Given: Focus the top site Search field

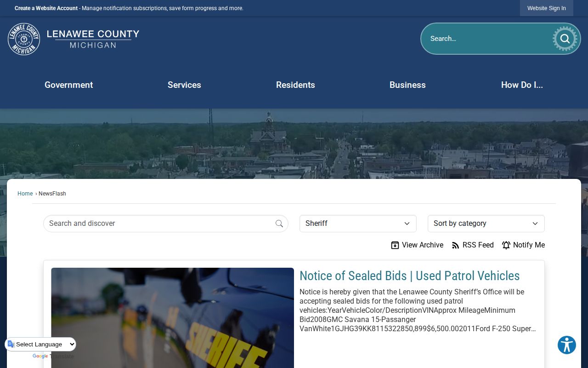Looking at the screenshot, I should point(487,39).
